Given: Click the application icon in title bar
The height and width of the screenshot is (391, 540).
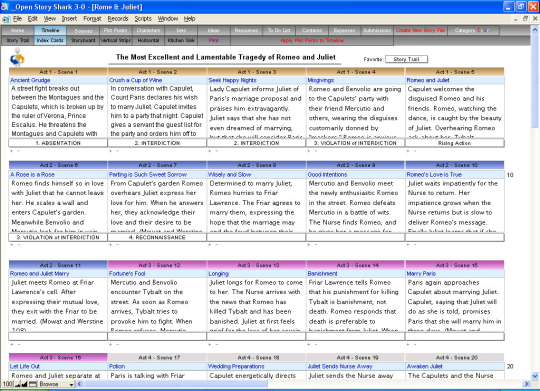Looking at the screenshot, I should (x=5, y=7).
